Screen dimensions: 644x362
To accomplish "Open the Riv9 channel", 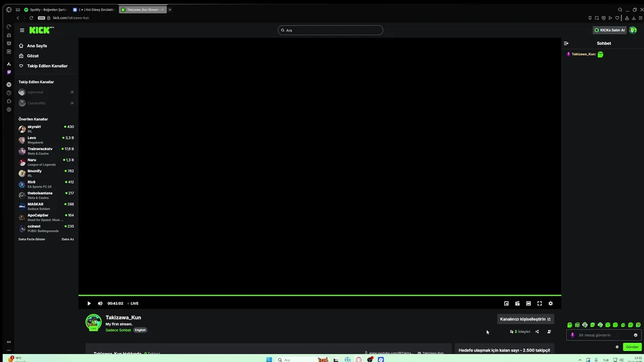I will coord(46,184).
